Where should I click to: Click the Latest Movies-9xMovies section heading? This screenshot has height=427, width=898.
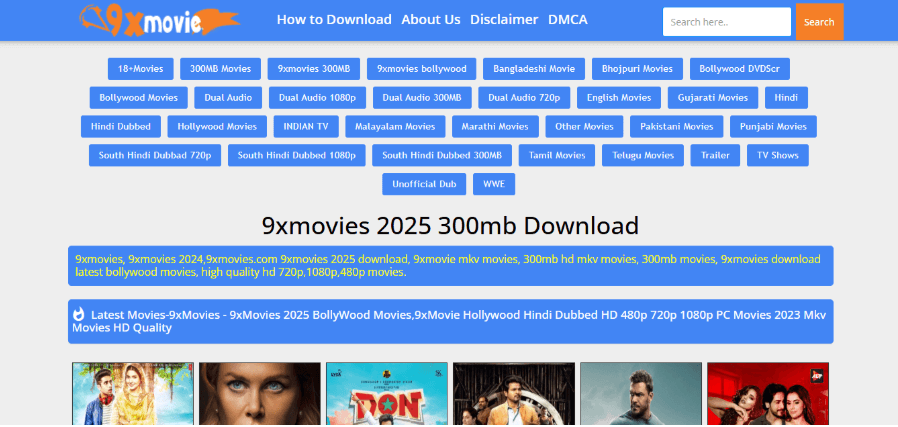[449, 321]
